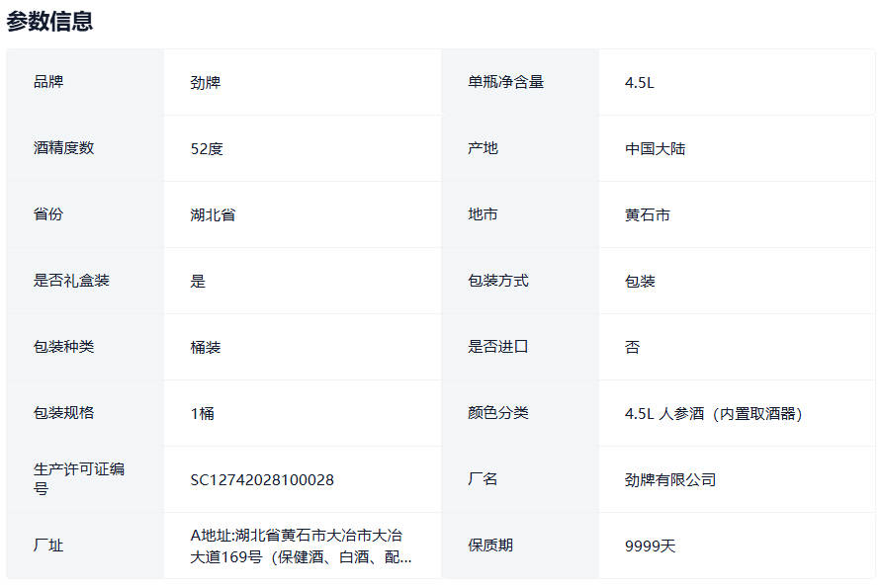
Task: Click the 9999天 shelf life value
Action: pyautogui.click(x=650, y=546)
